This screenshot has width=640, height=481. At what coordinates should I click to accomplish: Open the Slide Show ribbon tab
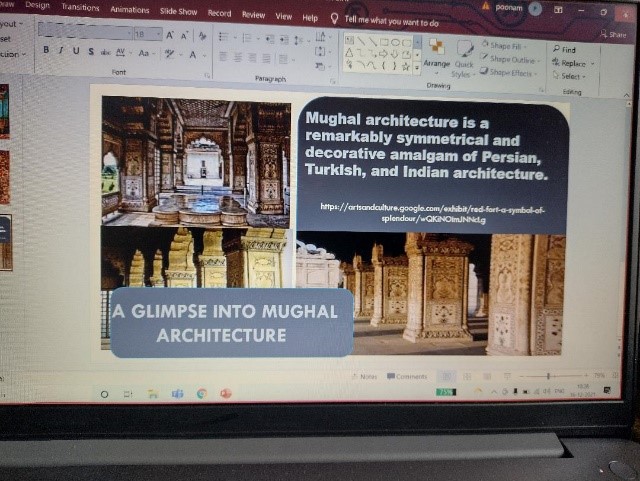(178, 11)
